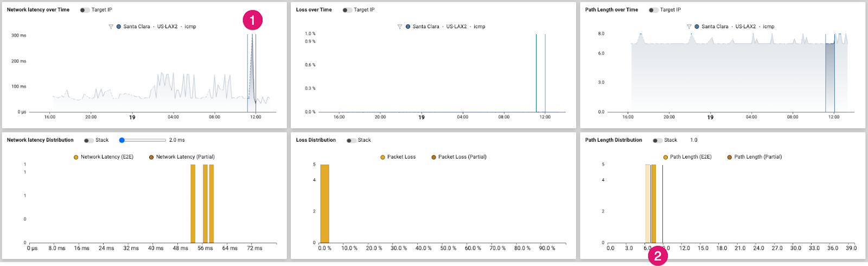Toggle Target IP in Path Length over Time
Screen dimensions: 868x266
[653, 10]
